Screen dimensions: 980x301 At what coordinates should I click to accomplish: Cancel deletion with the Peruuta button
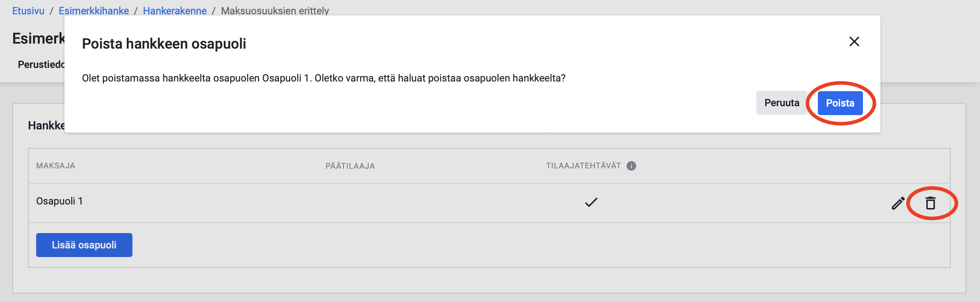click(x=781, y=103)
